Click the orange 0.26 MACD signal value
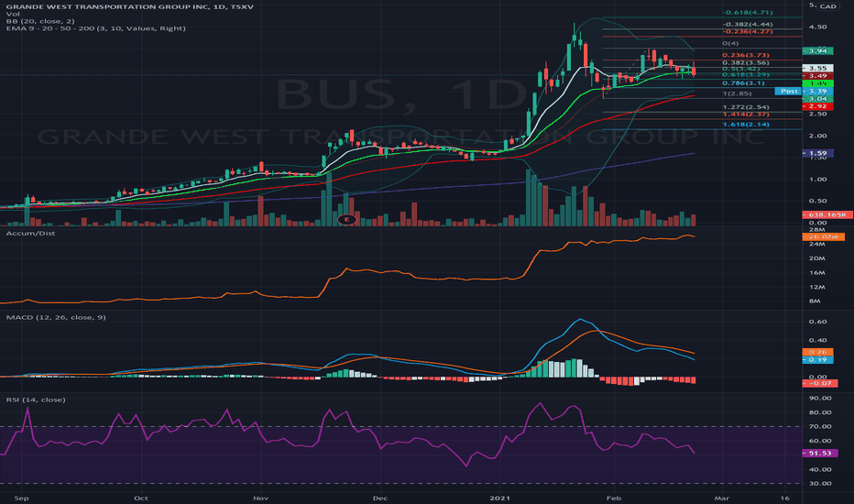This screenshot has width=854, height=504. 817,353
